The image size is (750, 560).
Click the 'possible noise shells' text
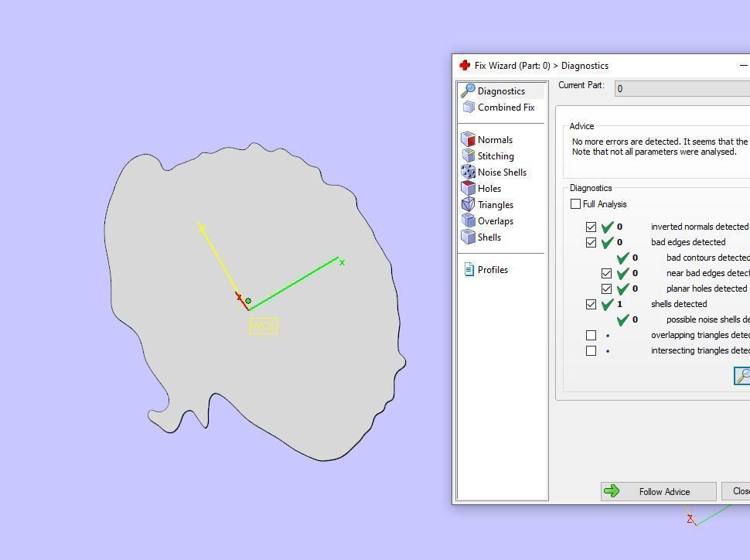click(x=708, y=319)
